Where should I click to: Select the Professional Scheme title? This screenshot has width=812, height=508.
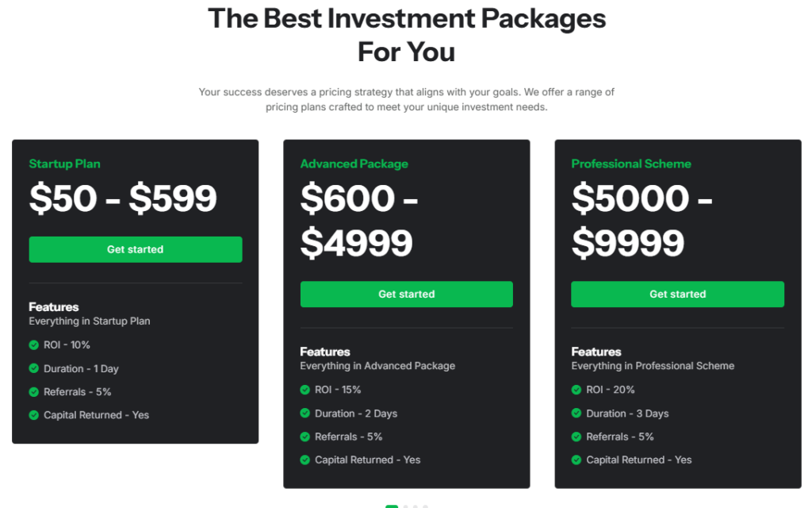point(631,164)
